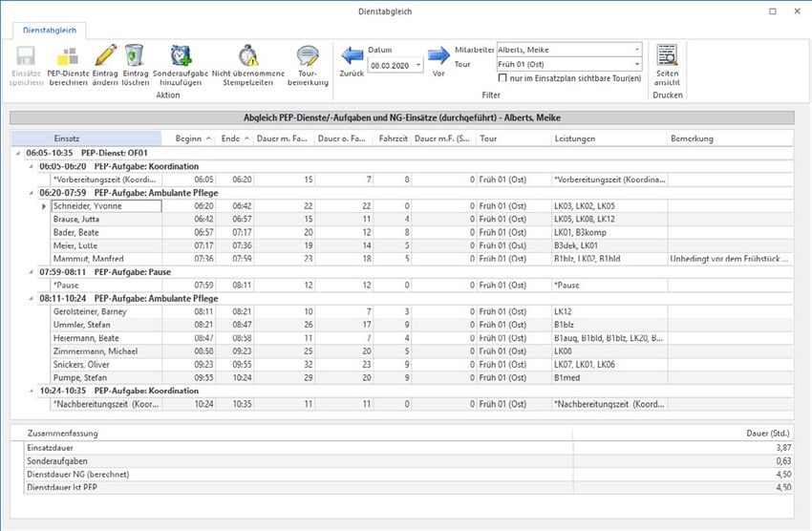
Task: Collapse the PEP-Dienst OF01 group
Action: (19, 153)
